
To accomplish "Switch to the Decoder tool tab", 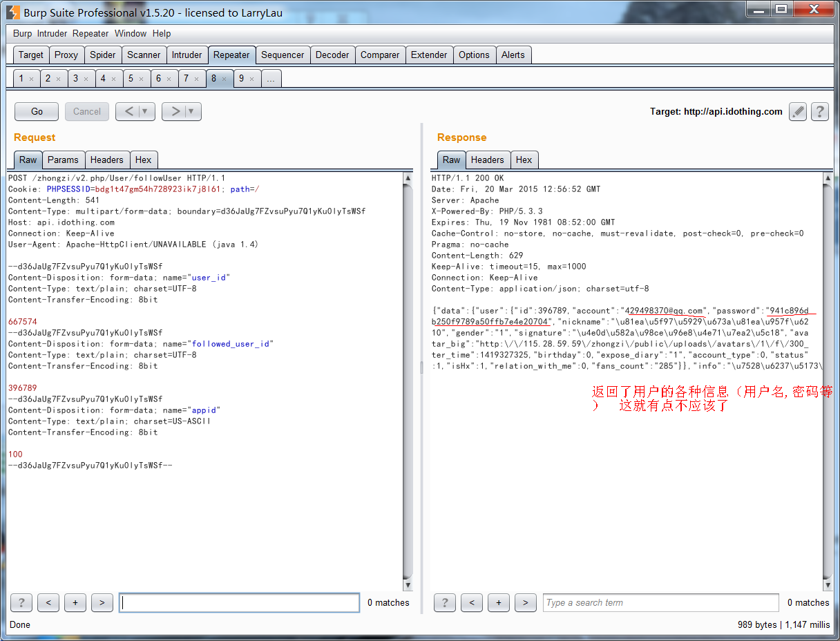I will (x=332, y=55).
